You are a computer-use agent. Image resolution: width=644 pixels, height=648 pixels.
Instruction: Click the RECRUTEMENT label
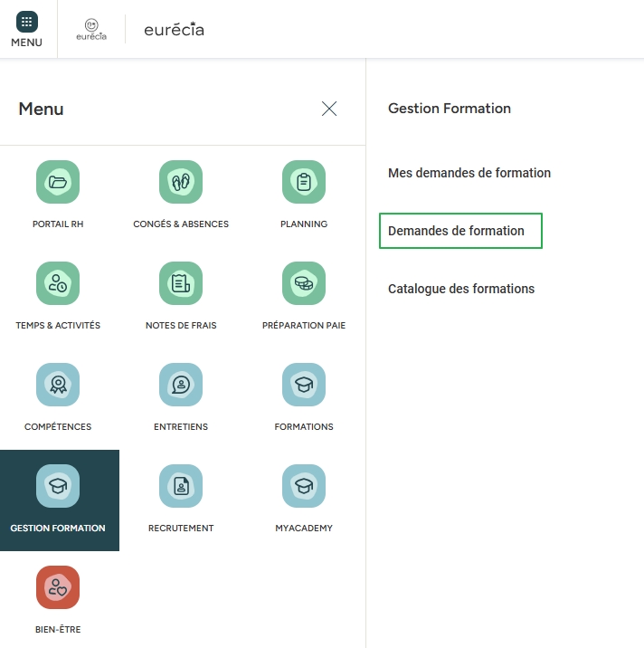tap(181, 528)
